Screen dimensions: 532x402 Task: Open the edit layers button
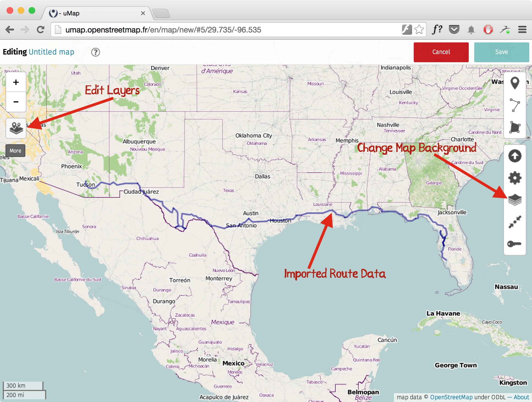16,128
